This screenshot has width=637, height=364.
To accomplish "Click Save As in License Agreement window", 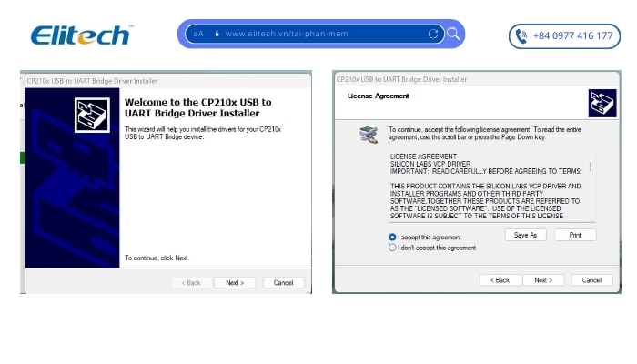I will coord(525,235).
